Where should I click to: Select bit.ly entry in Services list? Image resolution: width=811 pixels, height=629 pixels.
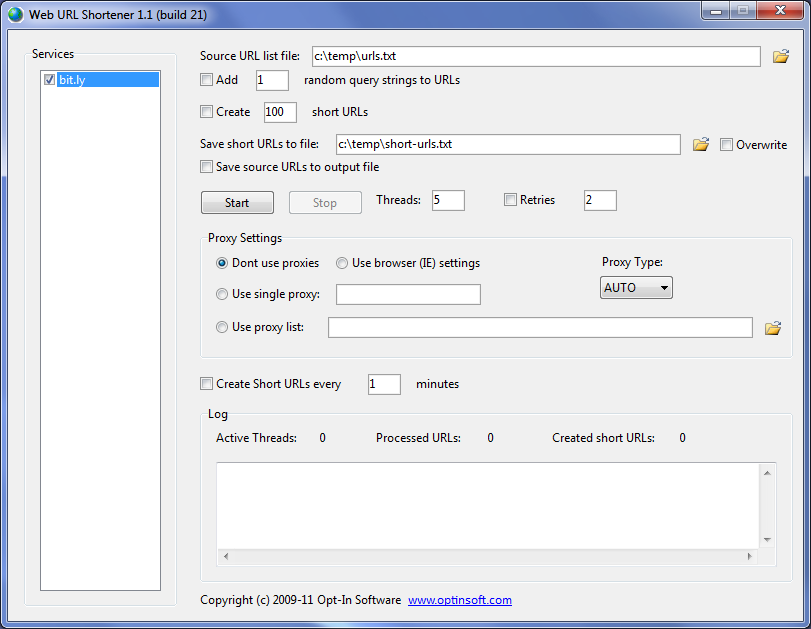pyautogui.click(x=108, y=80)
